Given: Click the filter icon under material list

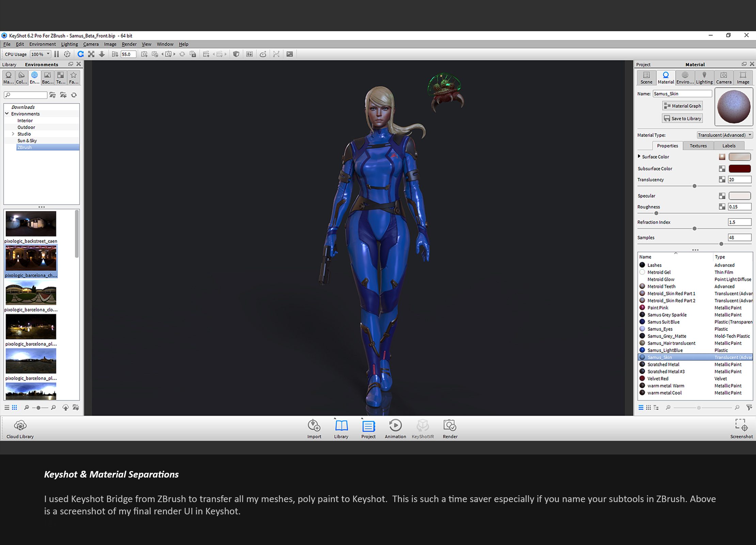Looking at the screenshot, I should coord(749,407).
